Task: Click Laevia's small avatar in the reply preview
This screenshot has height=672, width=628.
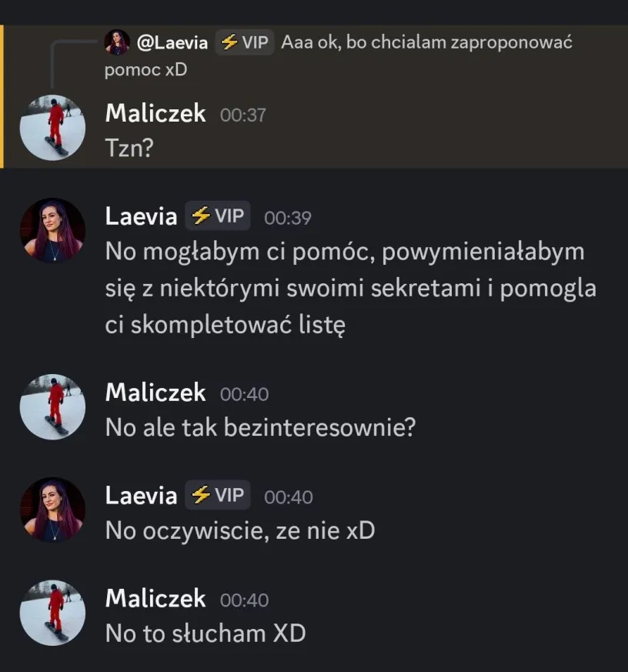Action: coord(117,42)
